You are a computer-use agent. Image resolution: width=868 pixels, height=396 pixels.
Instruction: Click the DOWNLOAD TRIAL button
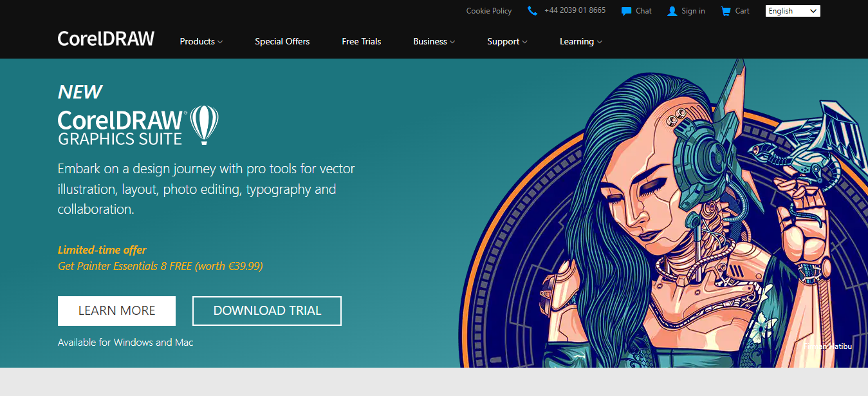click(x=267, y=311)
